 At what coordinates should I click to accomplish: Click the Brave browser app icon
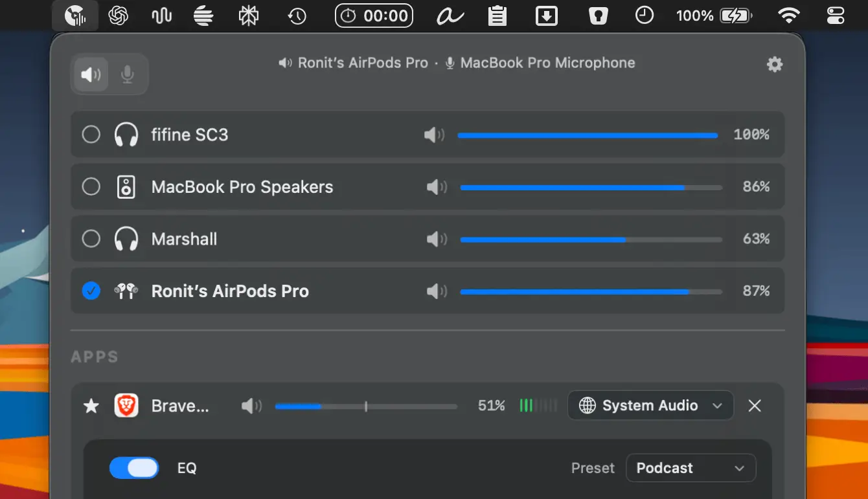(x=126, y=406)
